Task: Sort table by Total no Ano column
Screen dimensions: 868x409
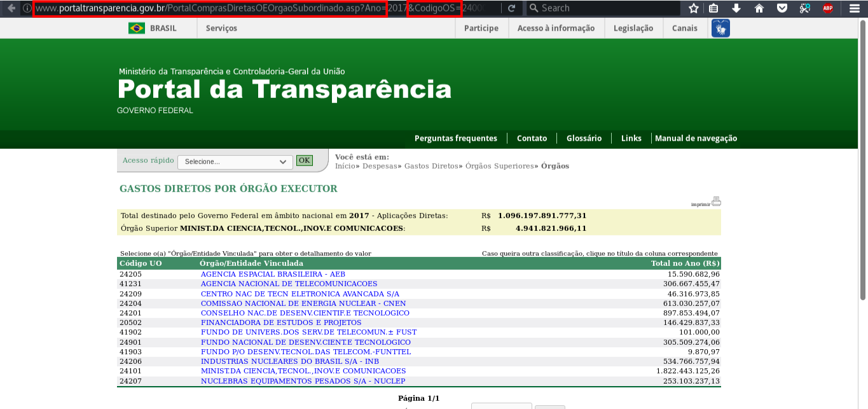Action: click(685, 263)
